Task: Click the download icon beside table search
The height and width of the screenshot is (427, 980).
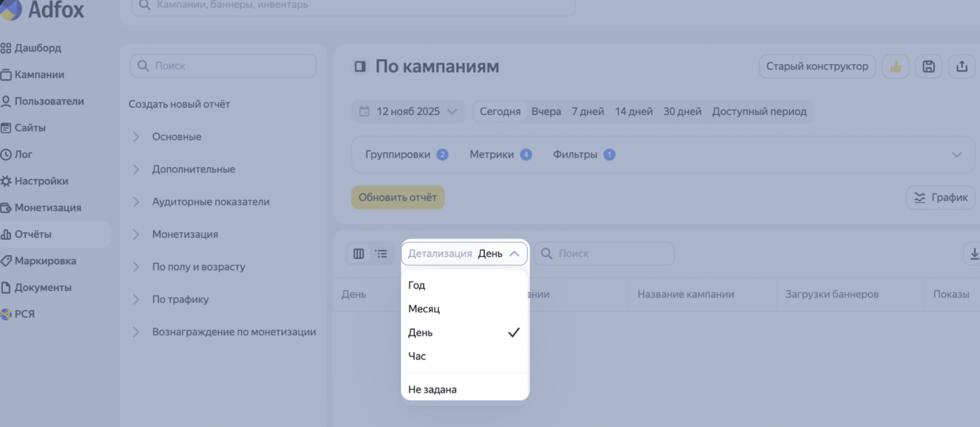Action: tap(973, 254)
